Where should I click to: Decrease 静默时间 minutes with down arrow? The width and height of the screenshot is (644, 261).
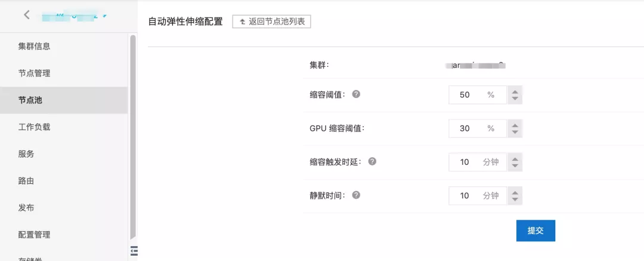pos(515,199)
